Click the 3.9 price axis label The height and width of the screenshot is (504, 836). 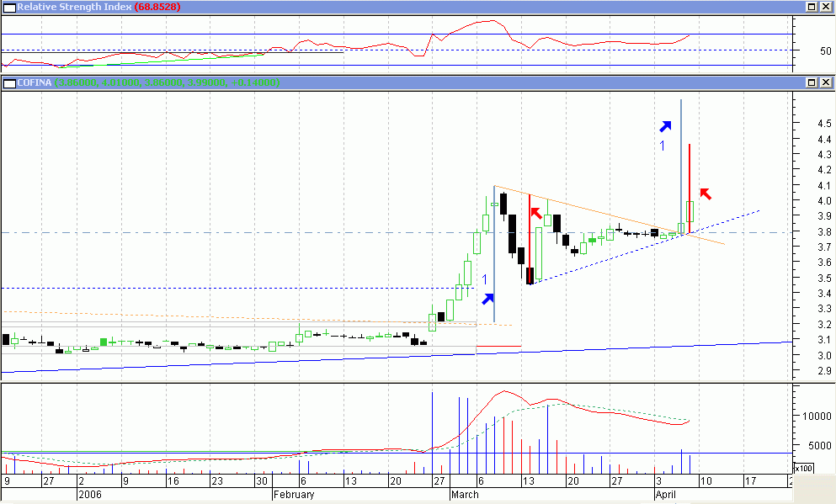click(824, 216)
